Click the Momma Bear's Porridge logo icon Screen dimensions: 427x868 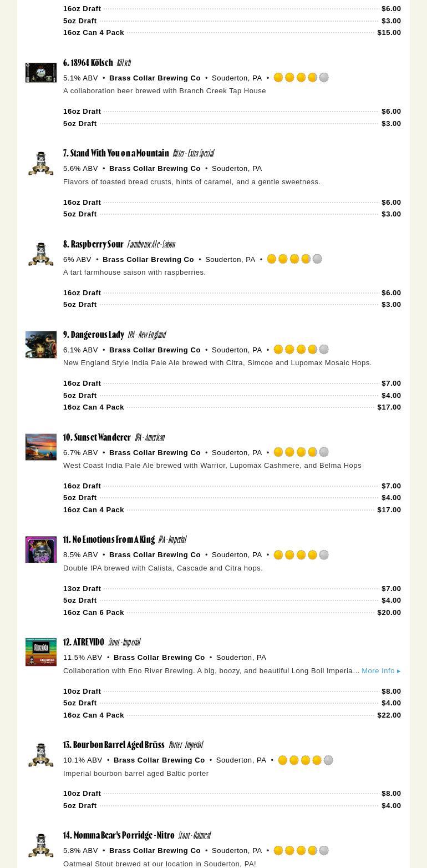click(41, 845)
